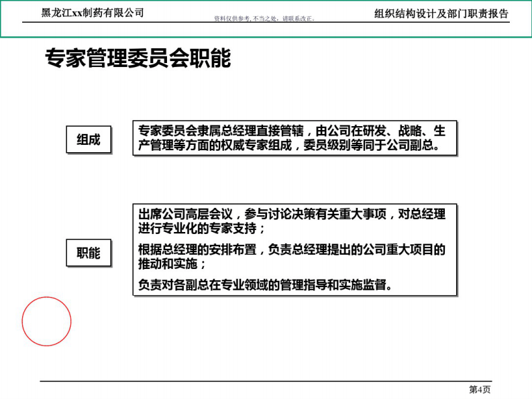Click the header text 组织结构设计及部门职责报告
Screen dimensions: 532x399
tap(441, 13)
